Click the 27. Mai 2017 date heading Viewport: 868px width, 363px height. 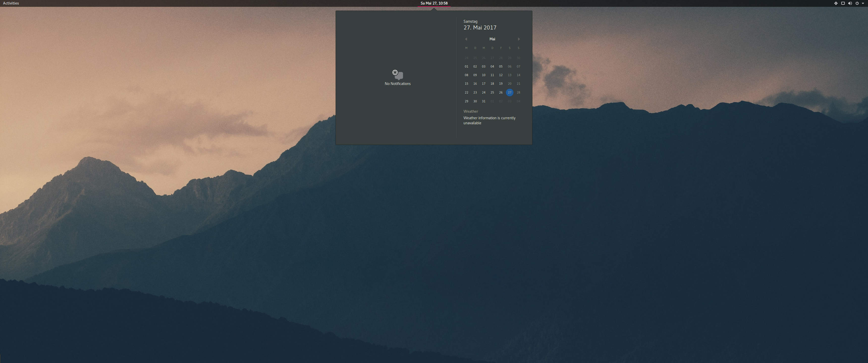[x=480, y=28]
